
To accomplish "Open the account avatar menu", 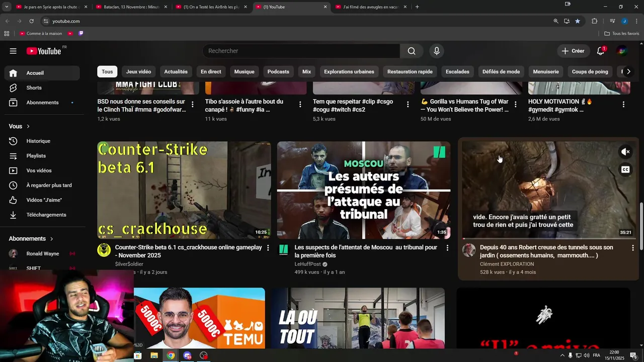I will coord(622,51).
